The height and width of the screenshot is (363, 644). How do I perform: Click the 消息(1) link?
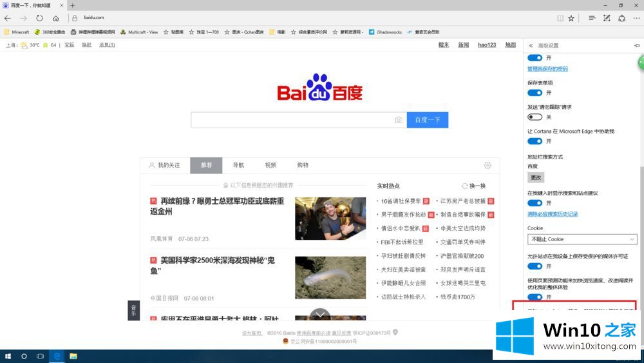click(x=107, y=44)
